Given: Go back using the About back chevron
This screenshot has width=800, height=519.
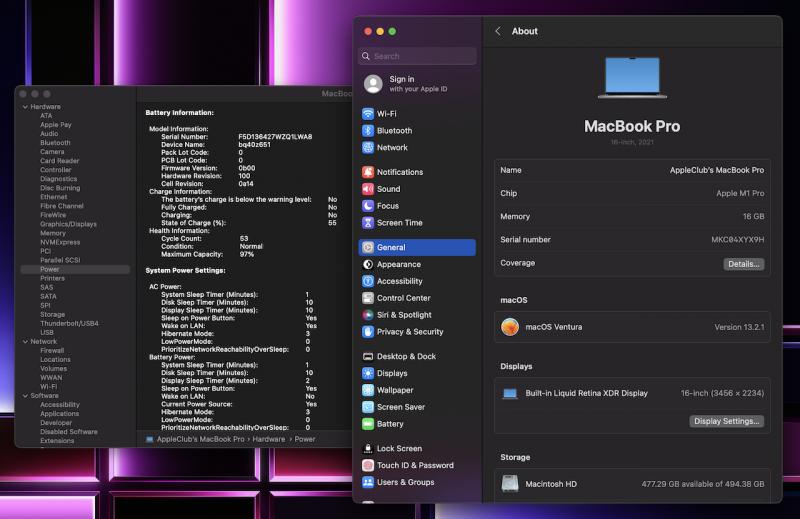Looking at the screenshot, I should pyautogui.click(x=498, y=31).
